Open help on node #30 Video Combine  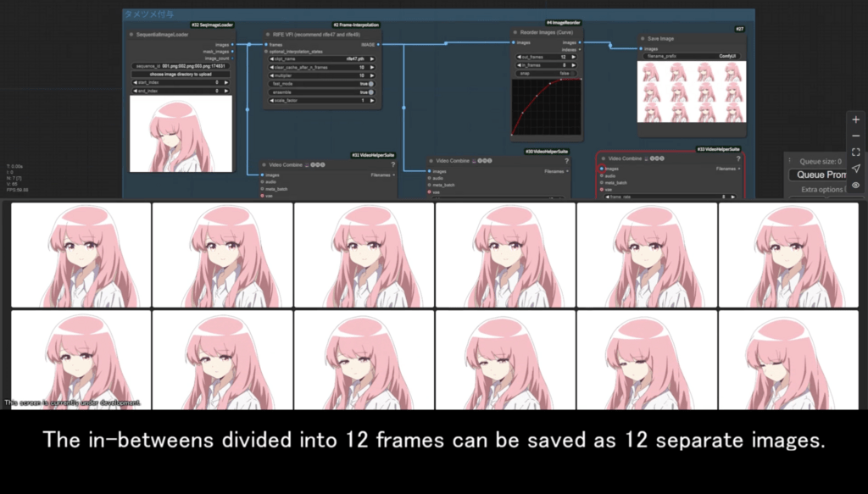tap(566, 161)
